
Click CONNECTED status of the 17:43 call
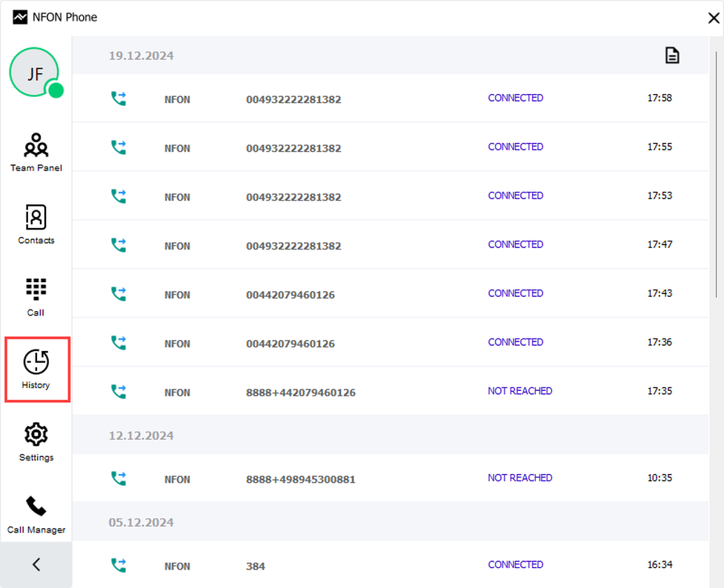tap(515, 293)
